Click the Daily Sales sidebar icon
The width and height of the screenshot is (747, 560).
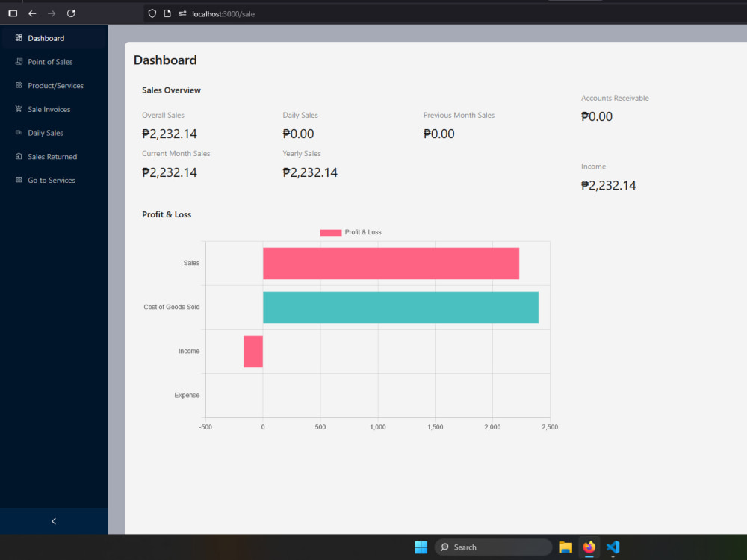pyautogui.click(x=19, y=132)
